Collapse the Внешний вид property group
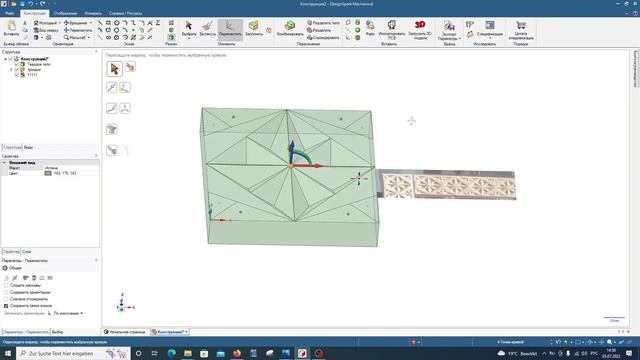Viewport: 640px width, 360px height. pyautogui.click(x=4, y=162)
